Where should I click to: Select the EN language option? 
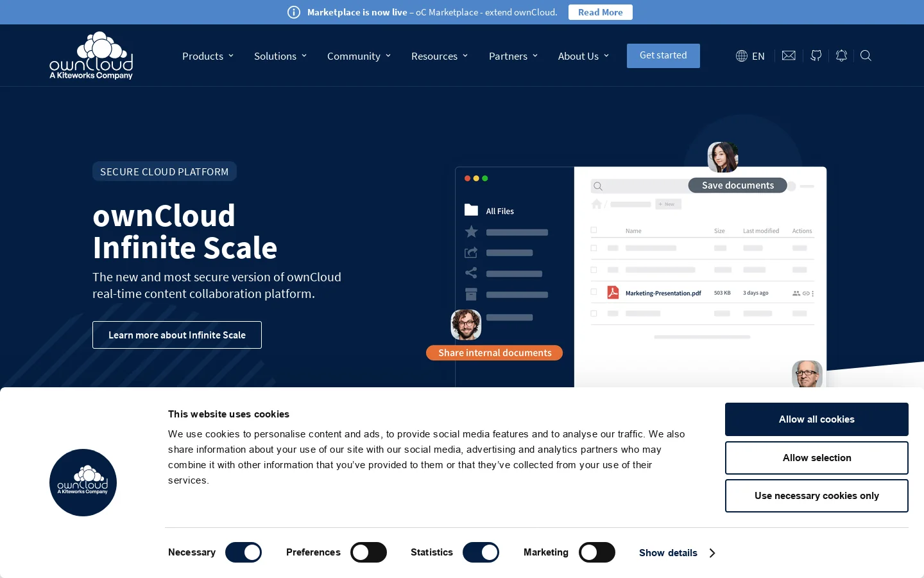click(758, 57)
